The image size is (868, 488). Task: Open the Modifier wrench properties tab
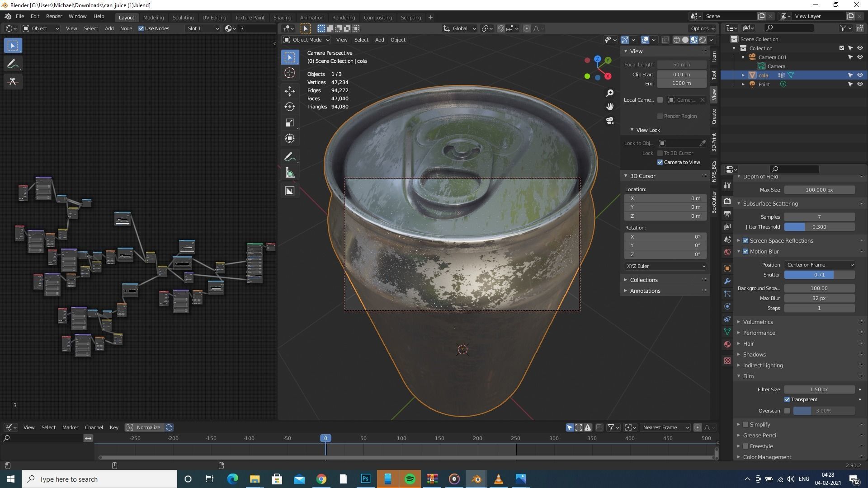tap(727, 281)
